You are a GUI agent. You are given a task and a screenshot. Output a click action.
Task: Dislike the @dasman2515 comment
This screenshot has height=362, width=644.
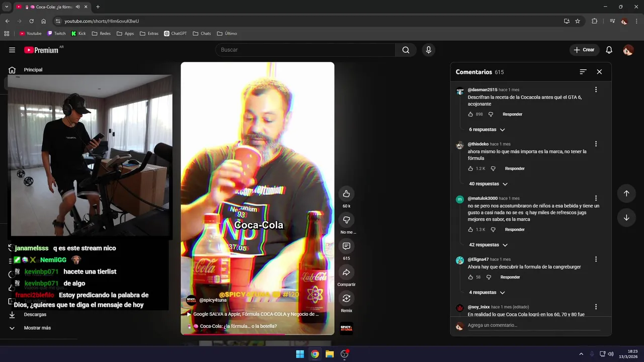[x=491, y=114]
